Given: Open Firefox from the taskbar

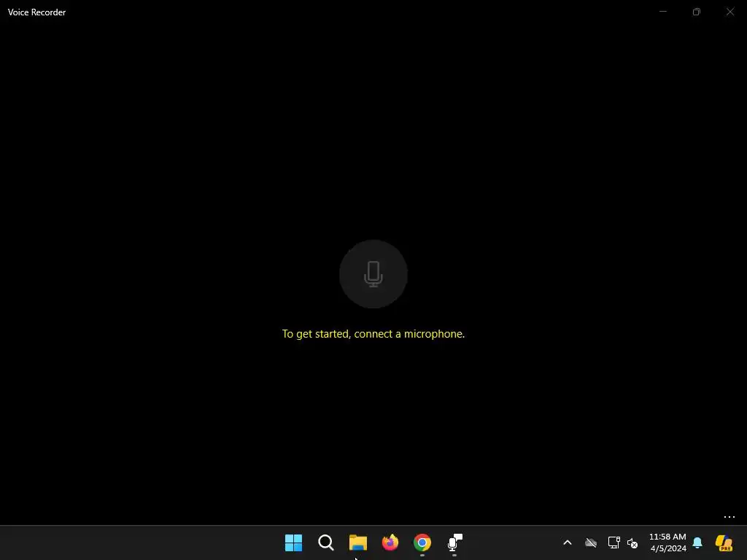Looking at the screenshot, I should (x=390, y=542).
